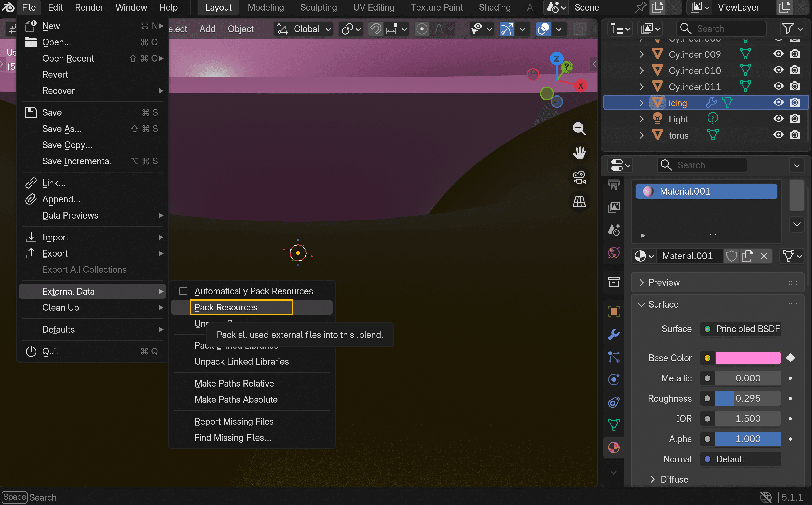812x505 pixels.
Task: Disable Light render camera icon
Action: click(795, 119)
